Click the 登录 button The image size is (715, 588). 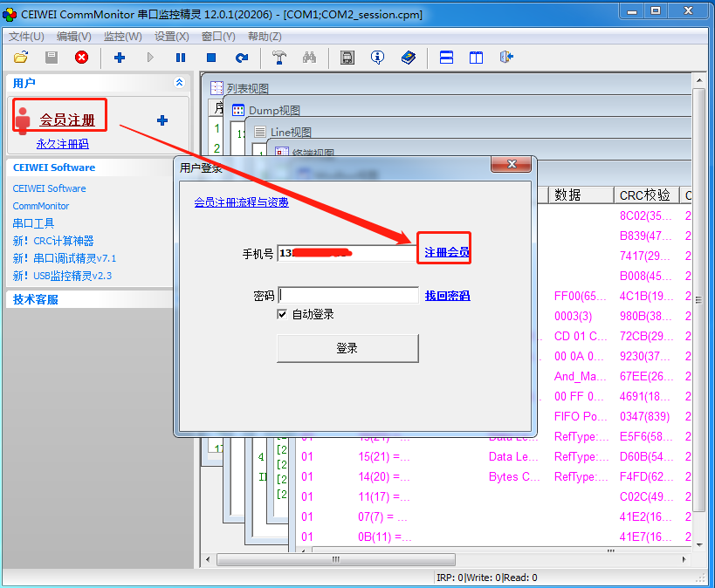tap(347, 348)
